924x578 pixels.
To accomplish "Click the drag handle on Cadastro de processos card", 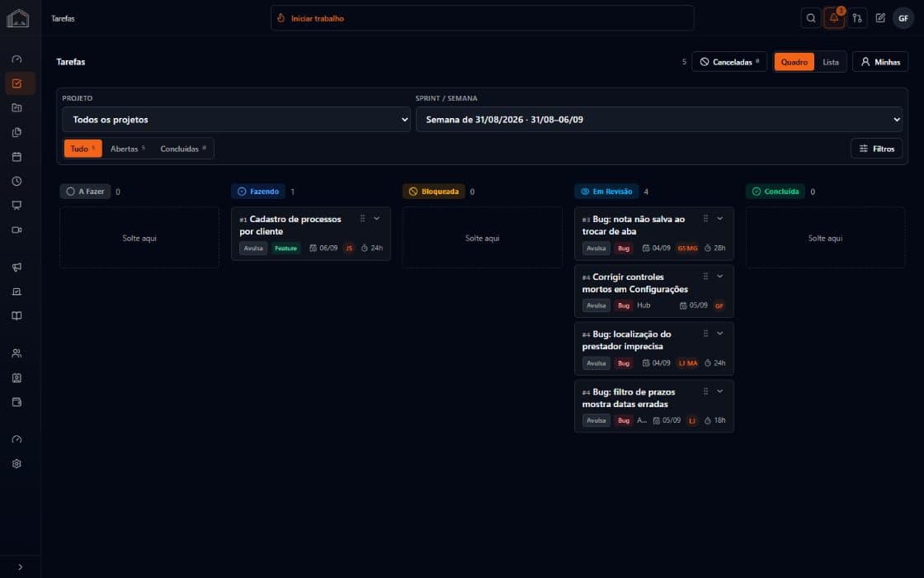I will click(x=362, y=219).
